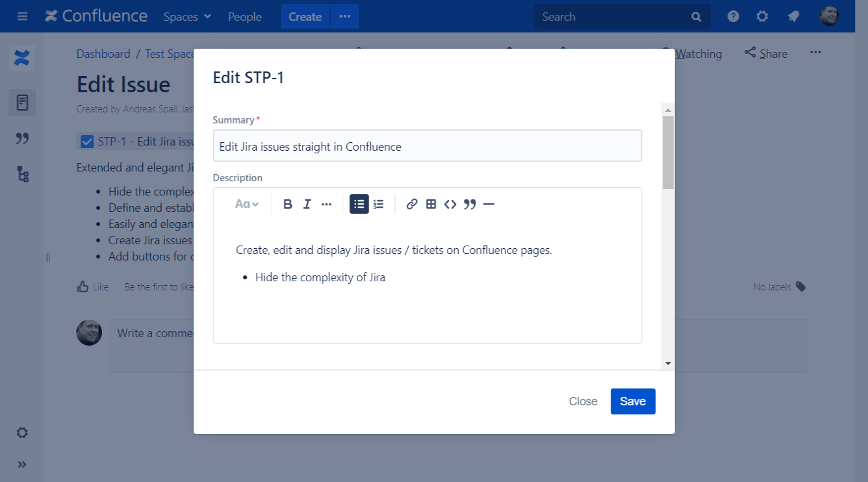Click the dialog scroll up arrow
Image resolution: width=868 pixels, height=482 pixels.
(x=668, y=110)
